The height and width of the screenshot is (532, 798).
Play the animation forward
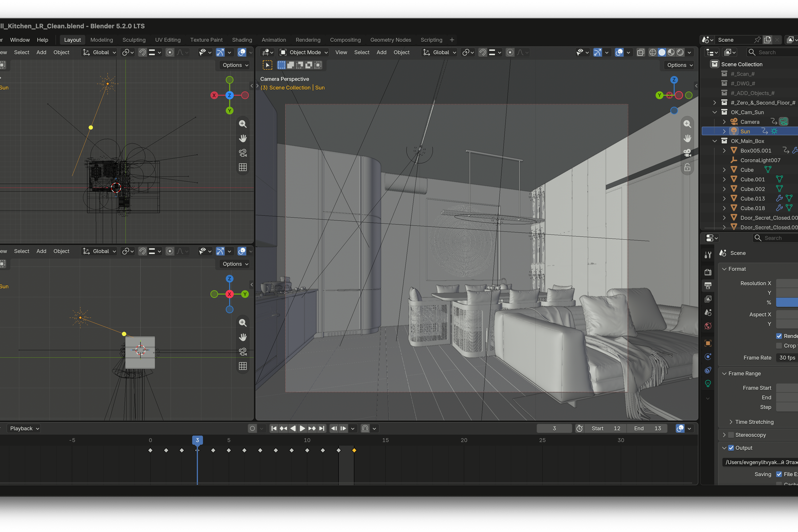click(x=302, y=429)
